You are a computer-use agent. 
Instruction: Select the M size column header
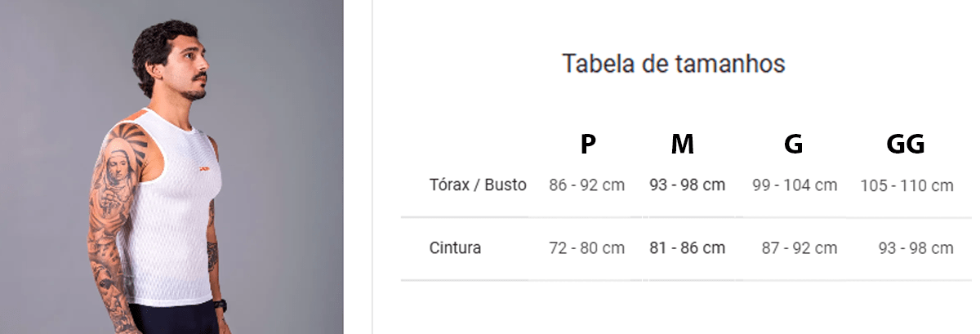682,145
